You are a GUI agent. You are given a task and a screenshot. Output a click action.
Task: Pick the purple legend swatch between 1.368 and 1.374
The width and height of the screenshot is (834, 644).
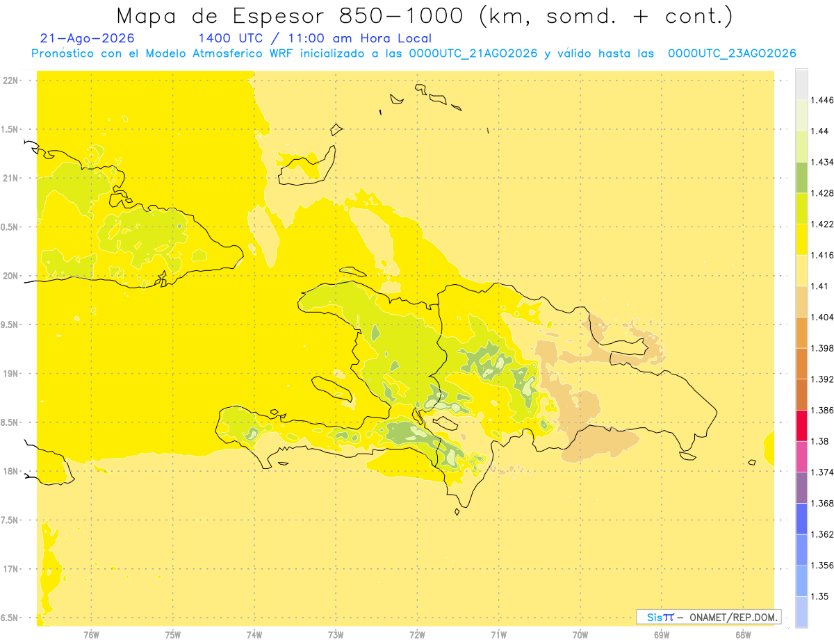[x=801, y=488]
